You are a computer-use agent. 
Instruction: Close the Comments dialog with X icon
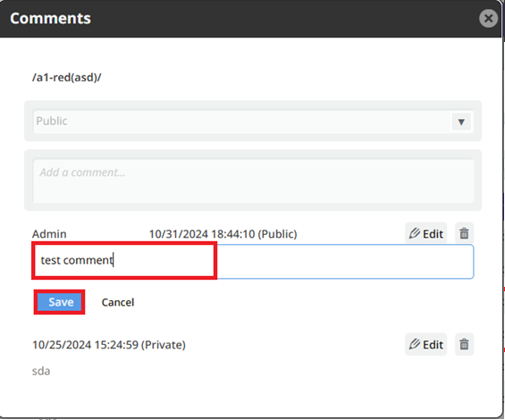click(x=488, y=19)
